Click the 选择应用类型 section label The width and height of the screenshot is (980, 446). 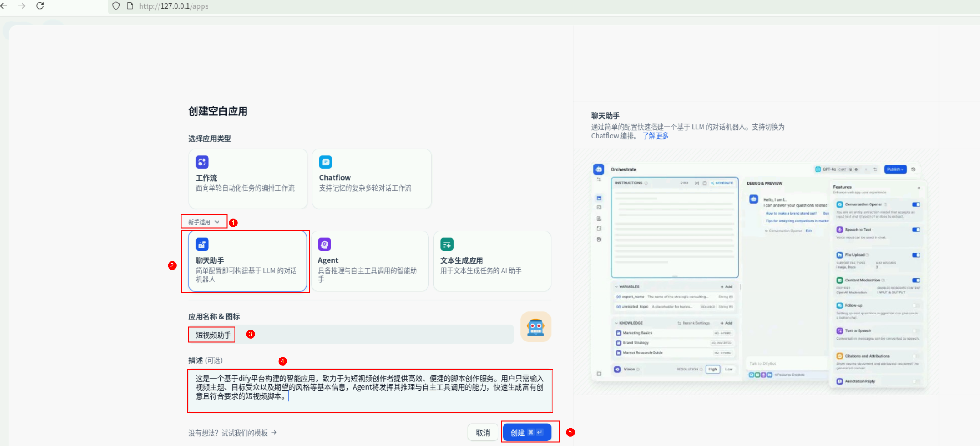click(x=210, y=138)
